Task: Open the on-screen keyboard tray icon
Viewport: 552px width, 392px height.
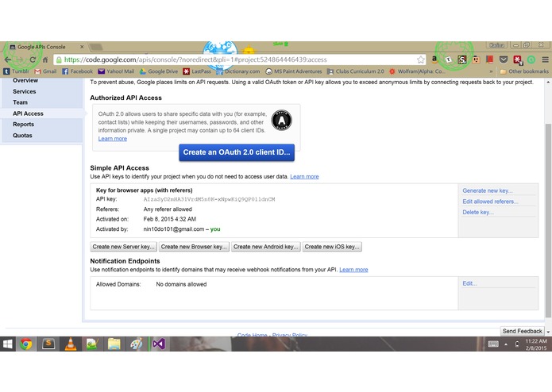Action: pyautogui.click(x=493, y=344)
